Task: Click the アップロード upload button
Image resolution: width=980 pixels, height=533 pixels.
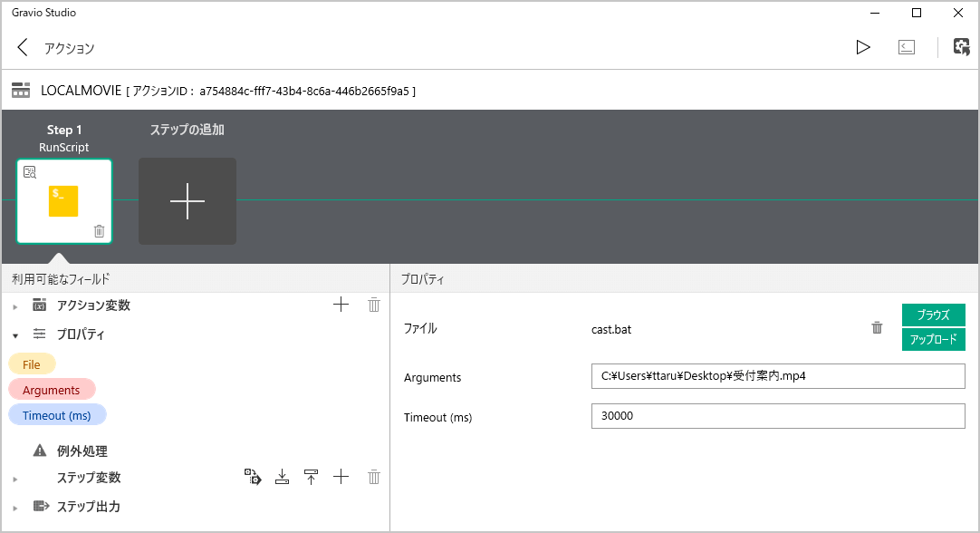Action: (933, 339)
